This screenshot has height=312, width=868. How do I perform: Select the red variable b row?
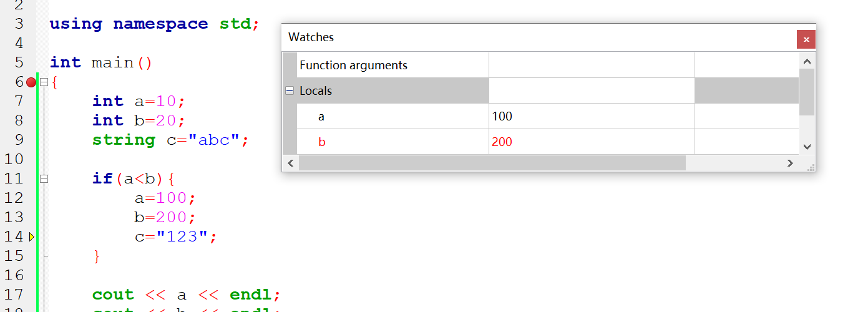tap(322, 142)
